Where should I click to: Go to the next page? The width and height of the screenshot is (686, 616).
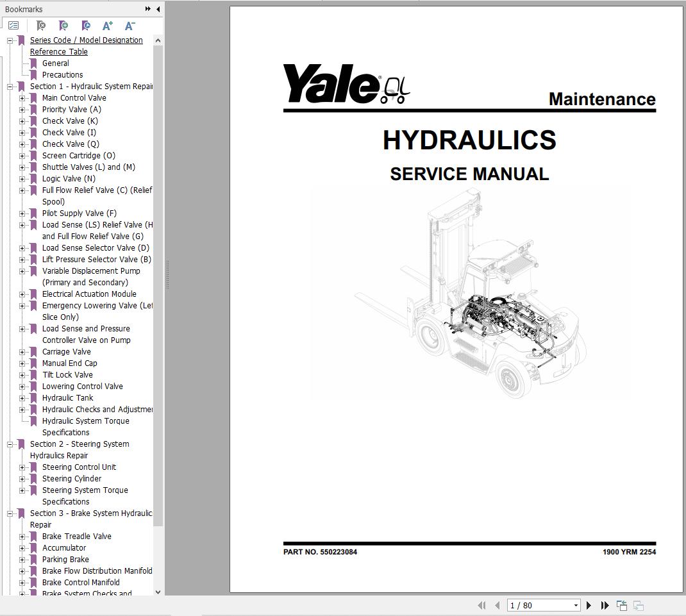(x=589, y=606)
